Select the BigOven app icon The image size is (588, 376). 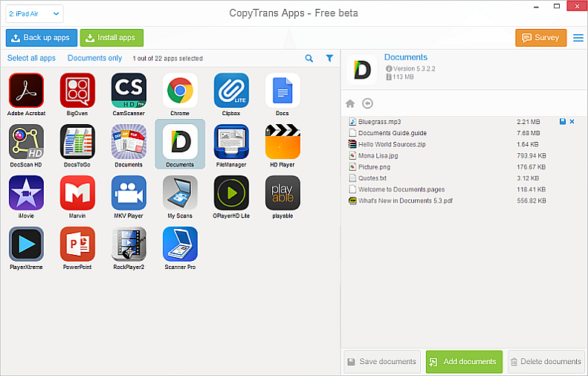[x=77, y=91]
